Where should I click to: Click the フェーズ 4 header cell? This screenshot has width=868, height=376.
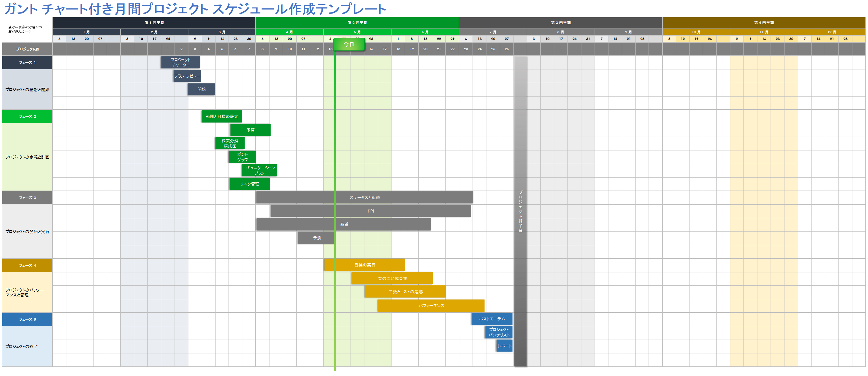tap(27, 265)
